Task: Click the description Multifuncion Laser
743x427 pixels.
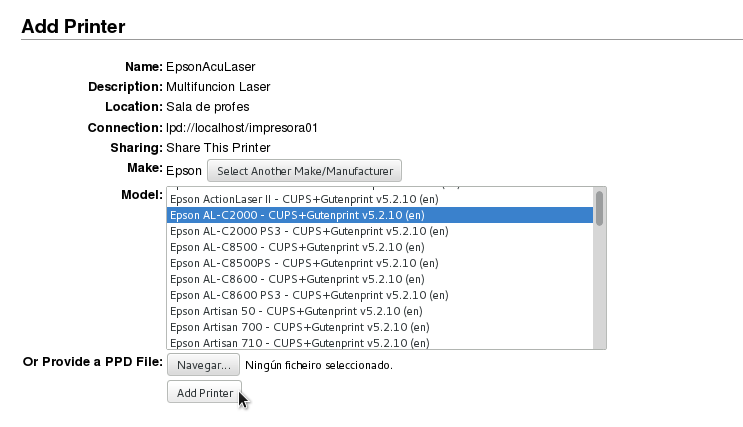Action: tap(218, 87)
